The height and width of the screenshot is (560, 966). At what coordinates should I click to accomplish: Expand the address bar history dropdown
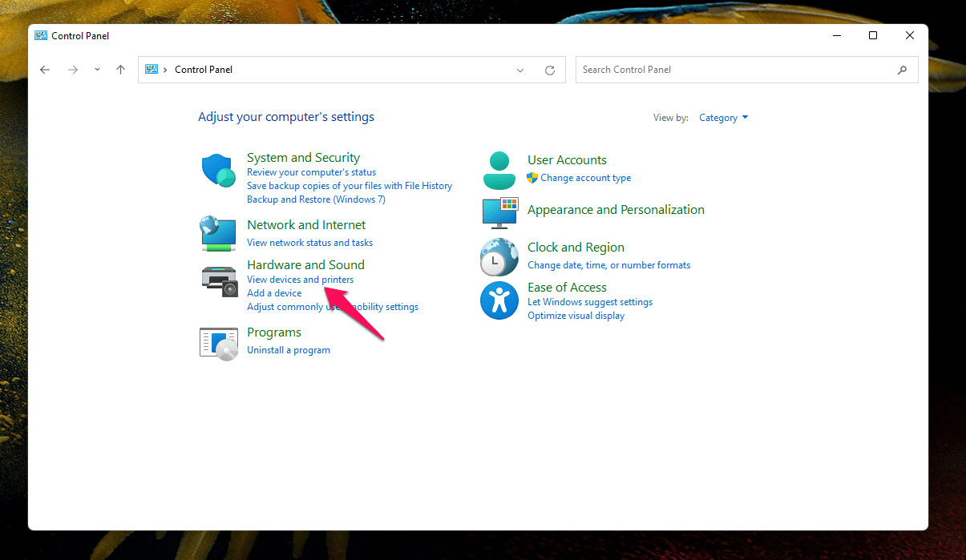tap(521, 70)
